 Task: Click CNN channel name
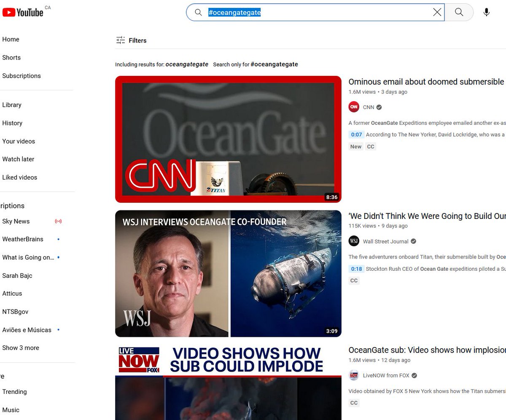click(369, 107)
